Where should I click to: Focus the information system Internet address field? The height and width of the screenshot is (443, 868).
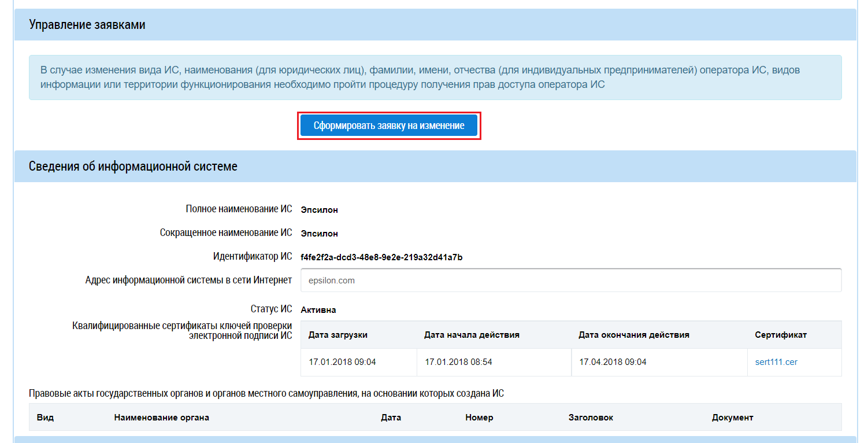[570, 280]
